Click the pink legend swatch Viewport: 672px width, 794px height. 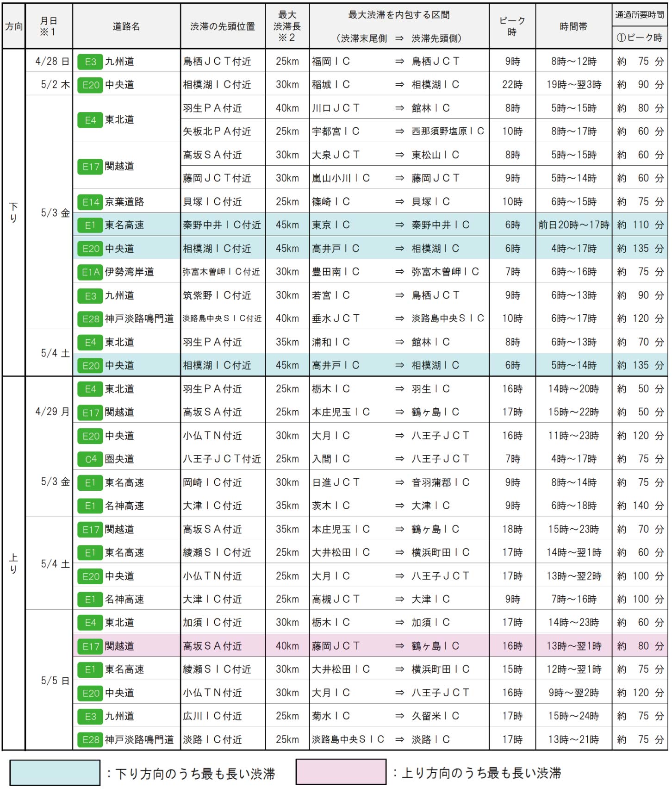[341, 772]
